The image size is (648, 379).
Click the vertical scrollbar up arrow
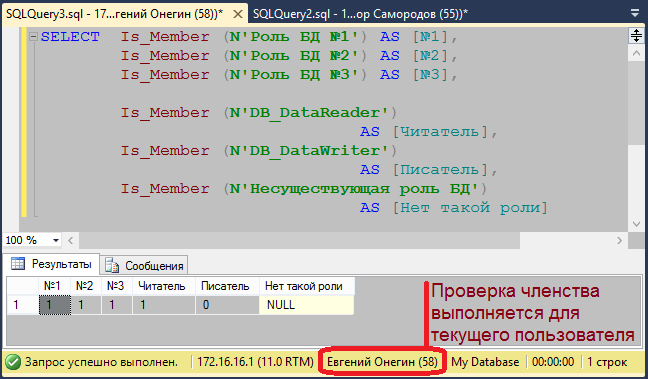(636, 53)
